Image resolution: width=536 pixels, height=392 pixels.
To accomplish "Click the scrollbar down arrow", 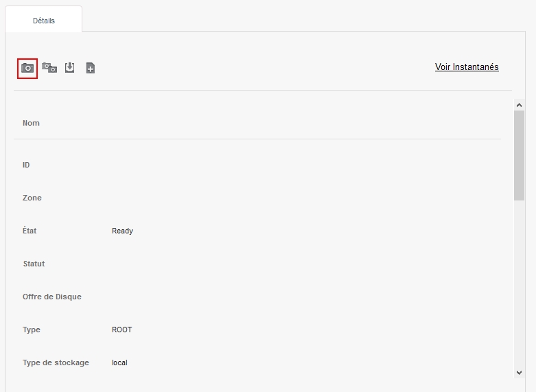I will tap(519, 373).
